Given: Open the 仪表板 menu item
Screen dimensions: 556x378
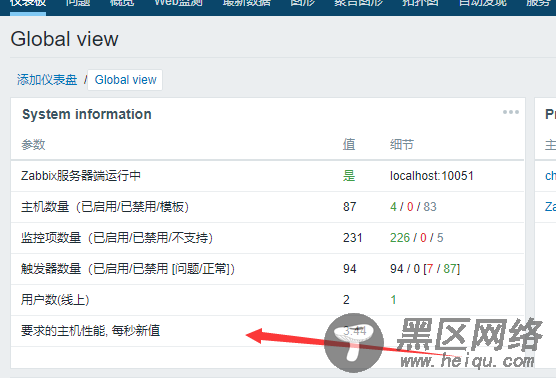Looking at the screenshot, I should click(x=28, y=3).
